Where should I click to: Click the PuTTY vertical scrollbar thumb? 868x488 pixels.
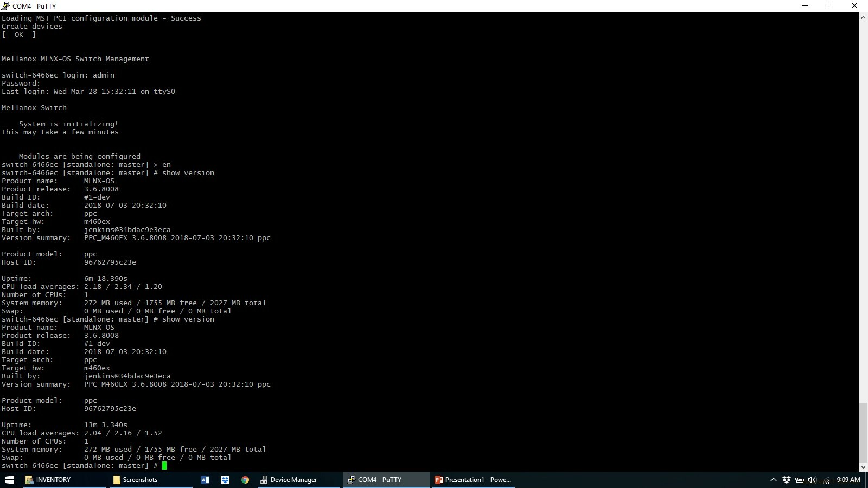pos(863,432)
